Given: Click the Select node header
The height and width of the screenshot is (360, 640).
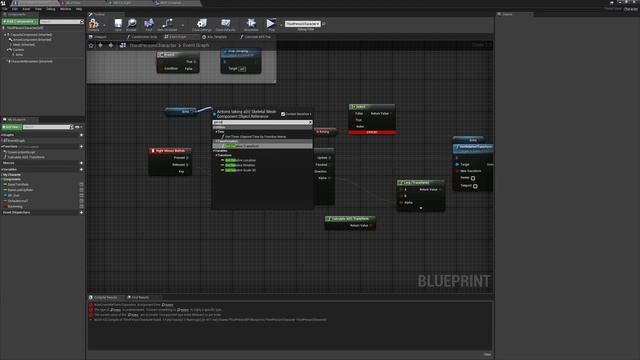Looking at the screenshot, I should [372, 107].
